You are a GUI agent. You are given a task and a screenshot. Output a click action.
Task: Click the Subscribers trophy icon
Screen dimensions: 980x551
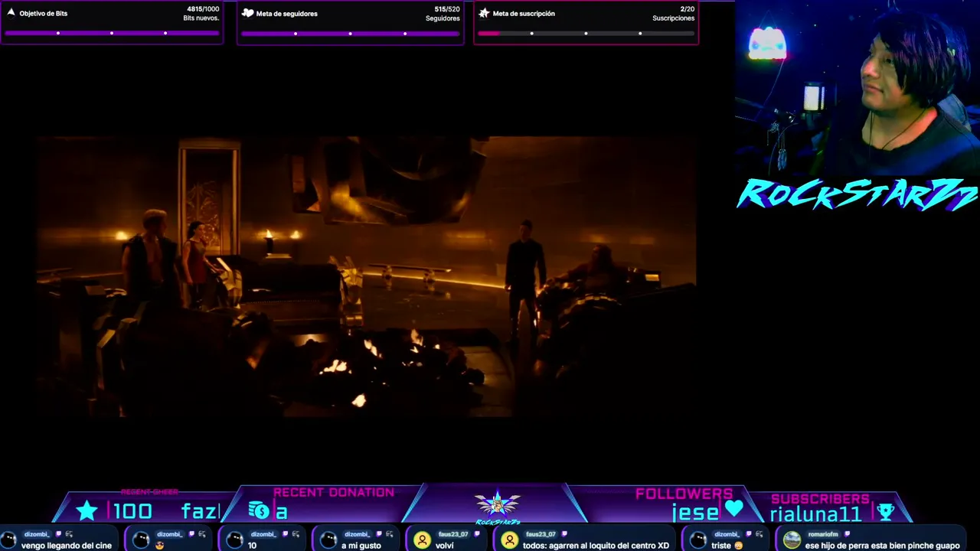pos(885,512)
